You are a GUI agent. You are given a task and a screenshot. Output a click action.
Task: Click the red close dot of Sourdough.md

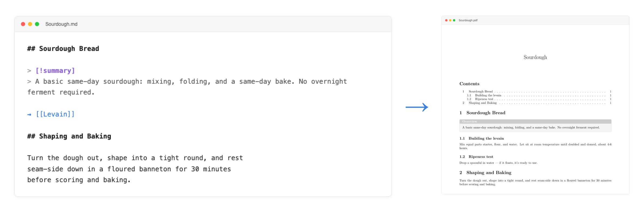coord(23,24)
